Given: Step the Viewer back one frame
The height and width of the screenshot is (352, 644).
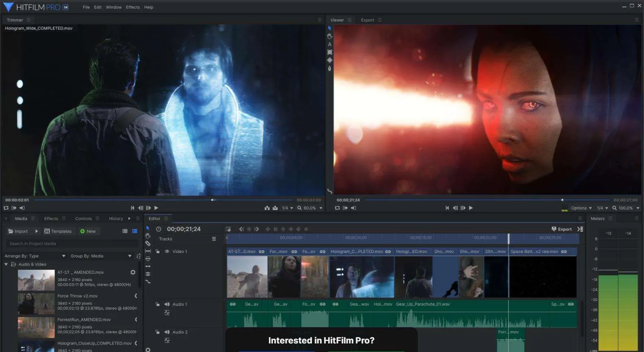Looking at the screenshot, I should coord(455,208).
